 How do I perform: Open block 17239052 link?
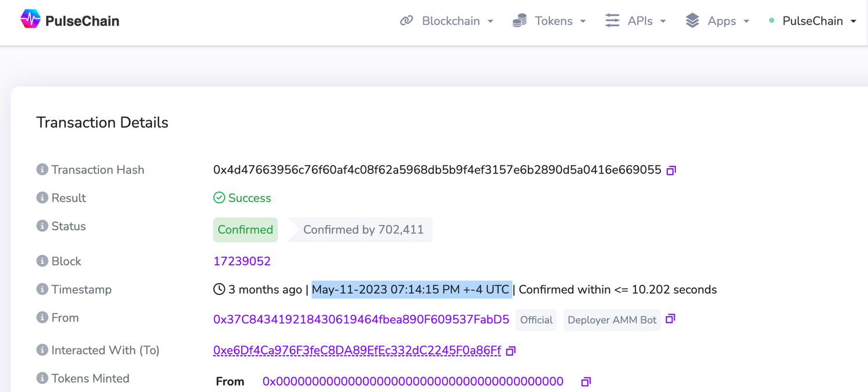(x=242, y=261)
